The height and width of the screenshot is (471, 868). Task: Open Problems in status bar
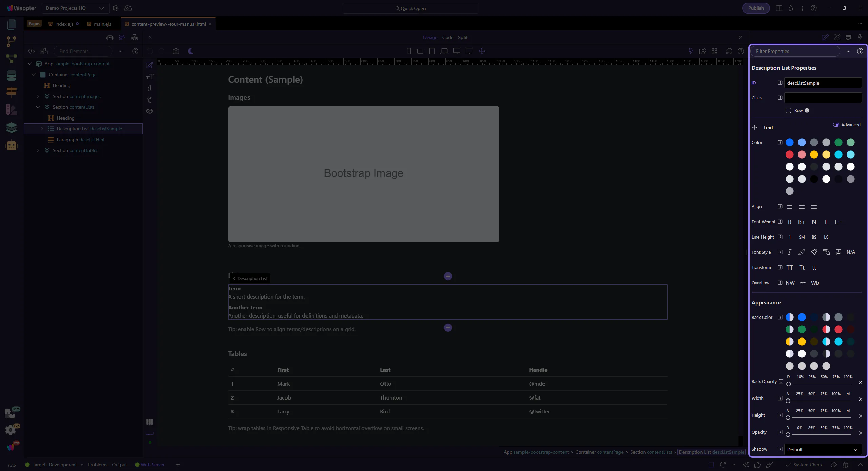coord(97,465)
